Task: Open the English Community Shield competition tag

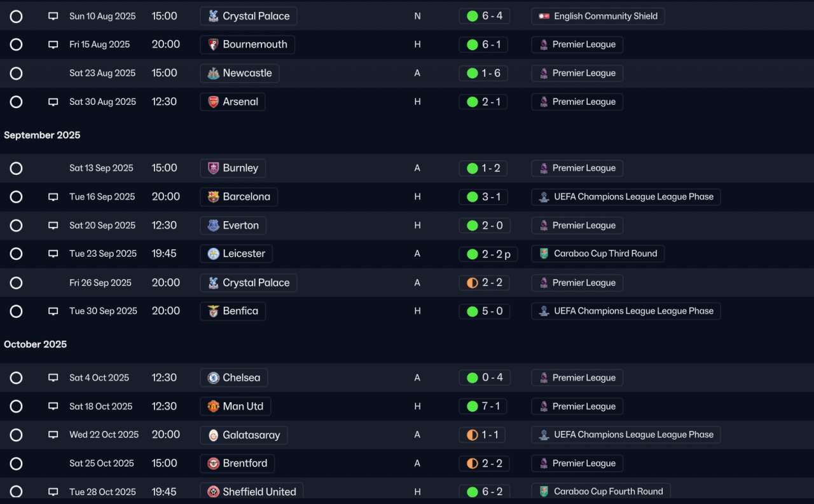Action: [x=598, y=16]
